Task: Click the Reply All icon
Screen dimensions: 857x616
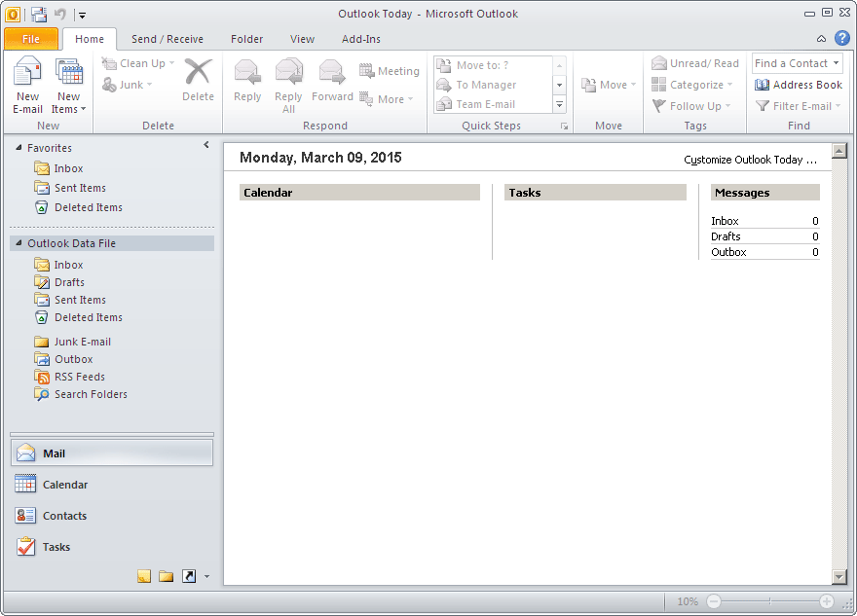Action: (288, 72)
